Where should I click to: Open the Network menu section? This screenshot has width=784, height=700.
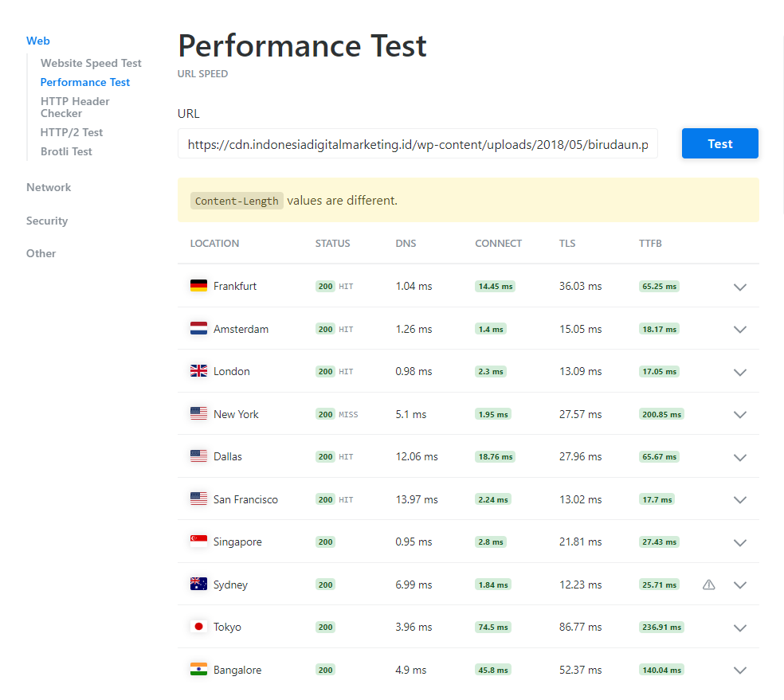click(49, 187)
